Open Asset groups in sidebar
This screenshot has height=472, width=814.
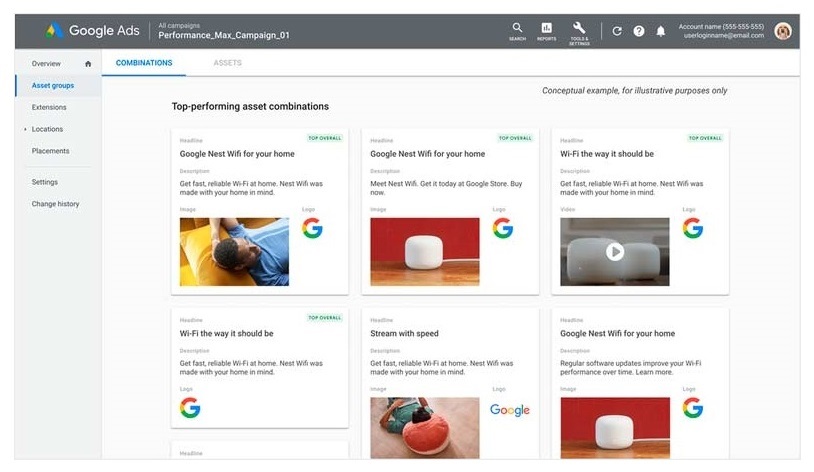pos(53,86)
